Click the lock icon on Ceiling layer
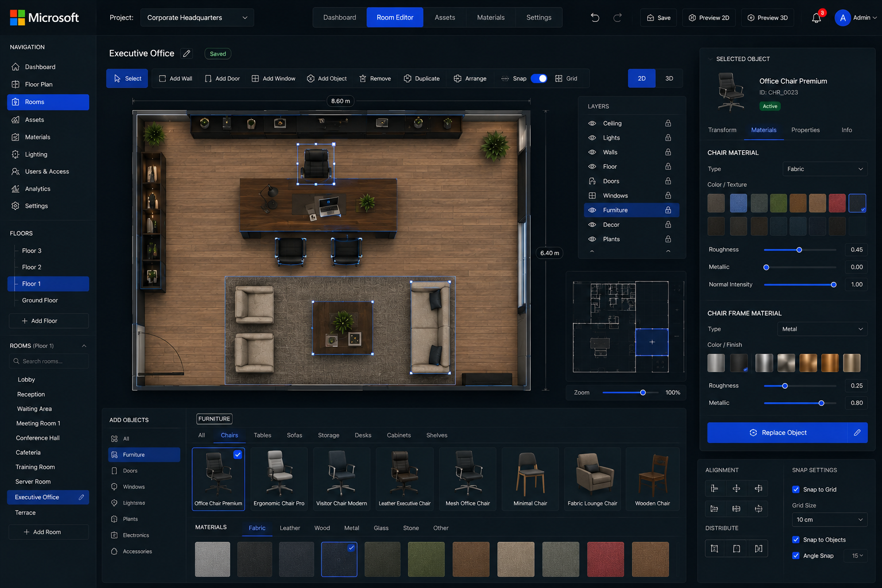Screen dimensions: 882x588 coord(668,123)
